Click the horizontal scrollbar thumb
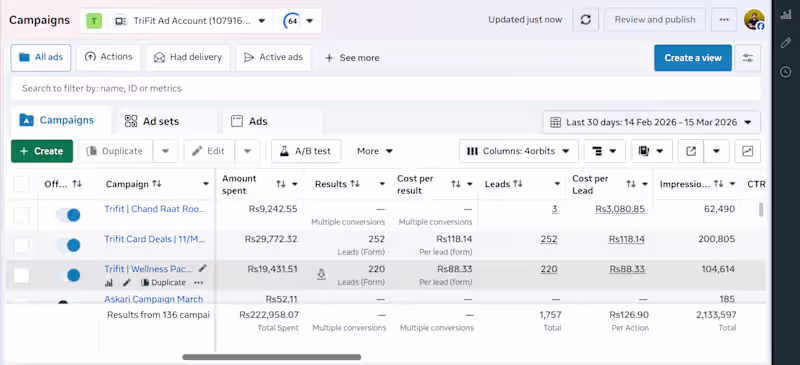The image size is (800, 365). pyautogui.click(x=272, y=357)
